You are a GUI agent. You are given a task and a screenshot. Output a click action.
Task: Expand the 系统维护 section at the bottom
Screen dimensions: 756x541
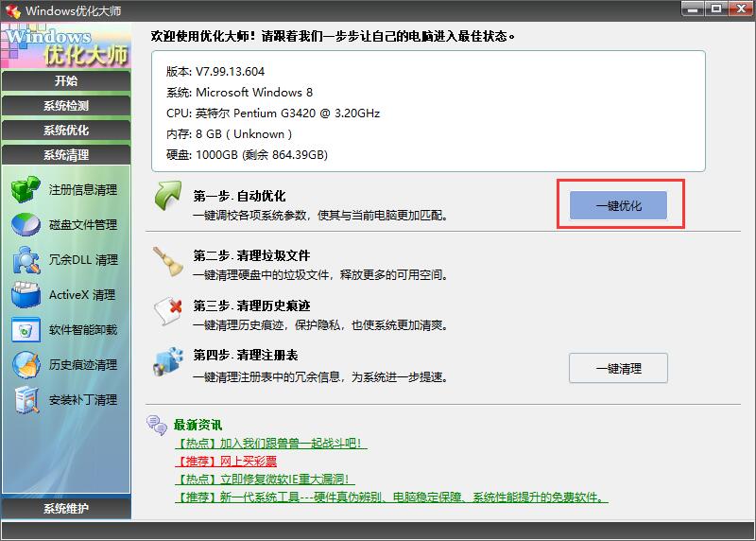coord(66,509)
